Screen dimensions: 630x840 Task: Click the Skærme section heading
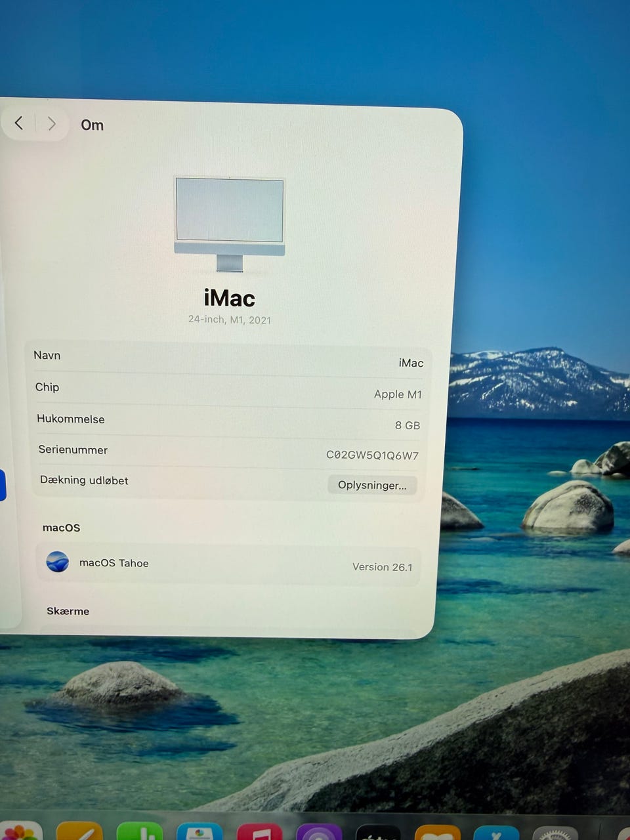tap(68, 611)
